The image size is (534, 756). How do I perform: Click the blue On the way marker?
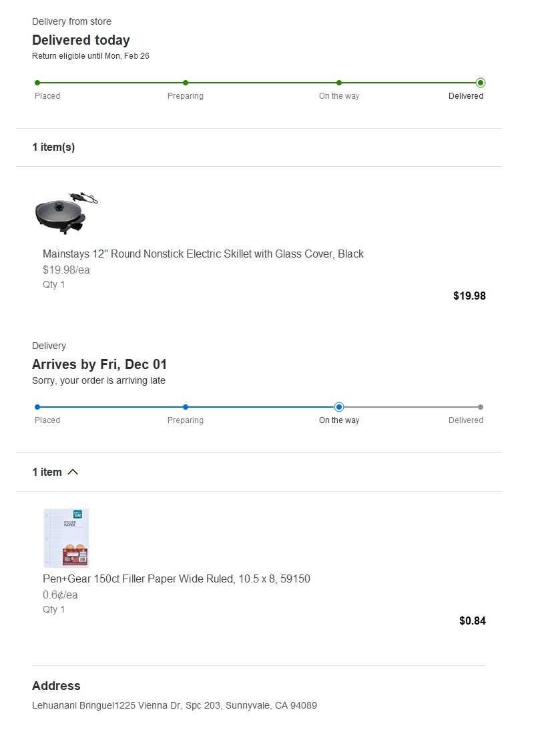pyautogui.click(x=339, y=407)
